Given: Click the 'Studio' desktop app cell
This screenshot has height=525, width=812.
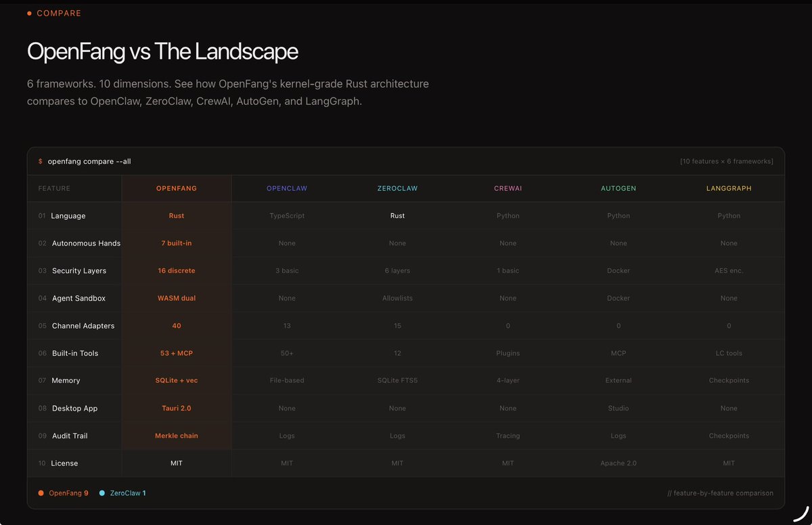Looking at the screenshot, I should (x=618, y=408).
